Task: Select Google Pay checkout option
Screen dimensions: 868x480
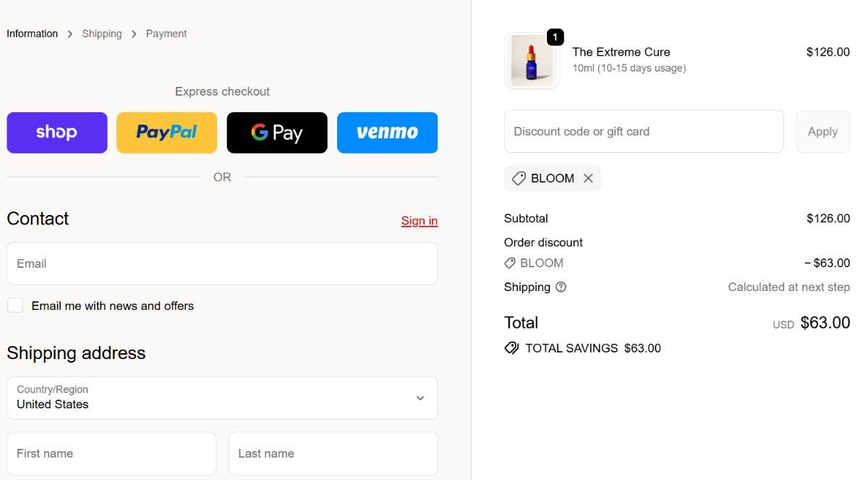Action: point(277,132)
